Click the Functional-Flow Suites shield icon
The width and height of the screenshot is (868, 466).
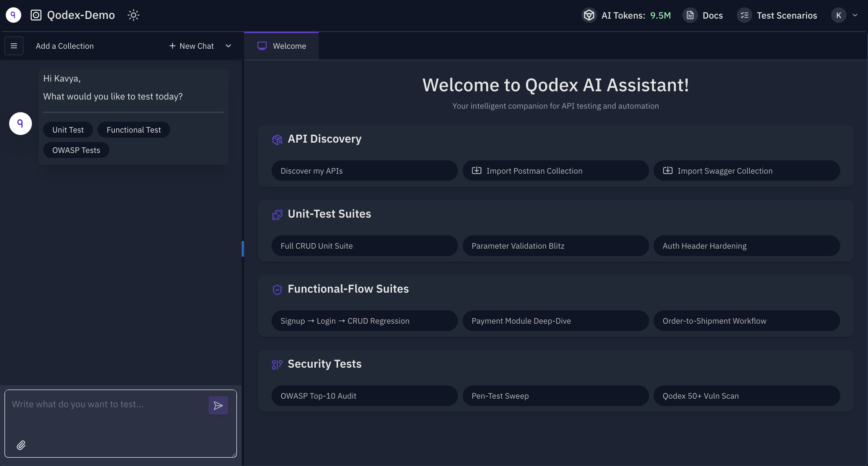(x=277, y=290)
